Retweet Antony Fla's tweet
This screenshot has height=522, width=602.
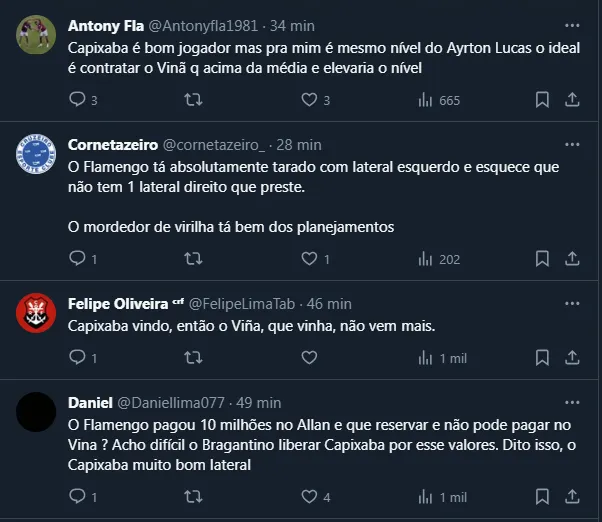click(x=194, y=99)
